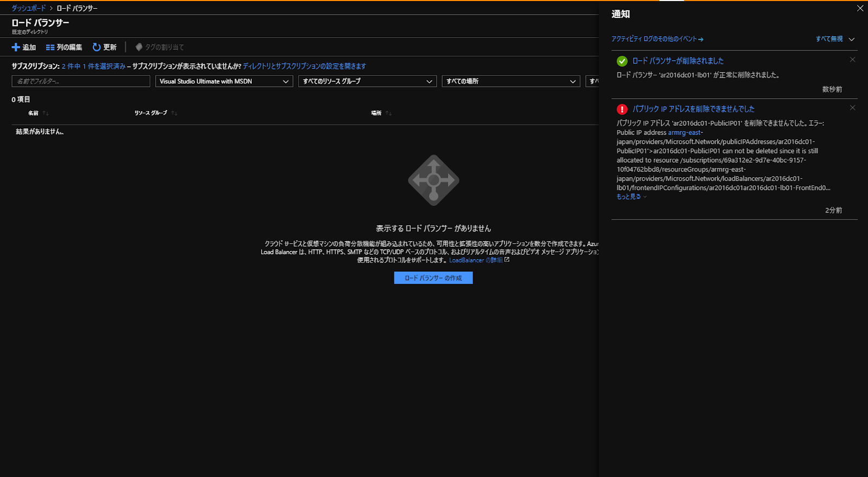Click the ロード バランサー page title

pyautogui.click(x=41, y=23)
